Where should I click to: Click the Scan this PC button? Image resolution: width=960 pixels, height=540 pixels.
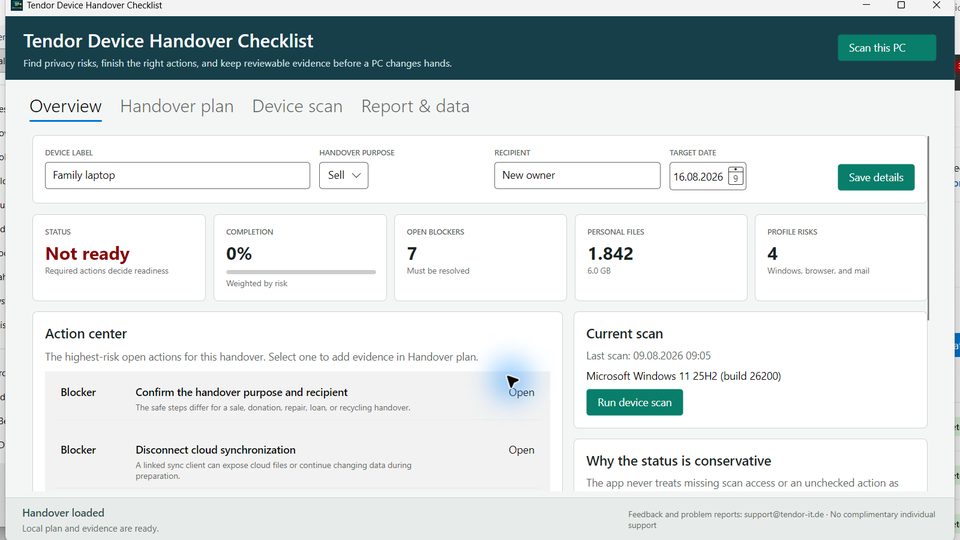tap(887, 48)
